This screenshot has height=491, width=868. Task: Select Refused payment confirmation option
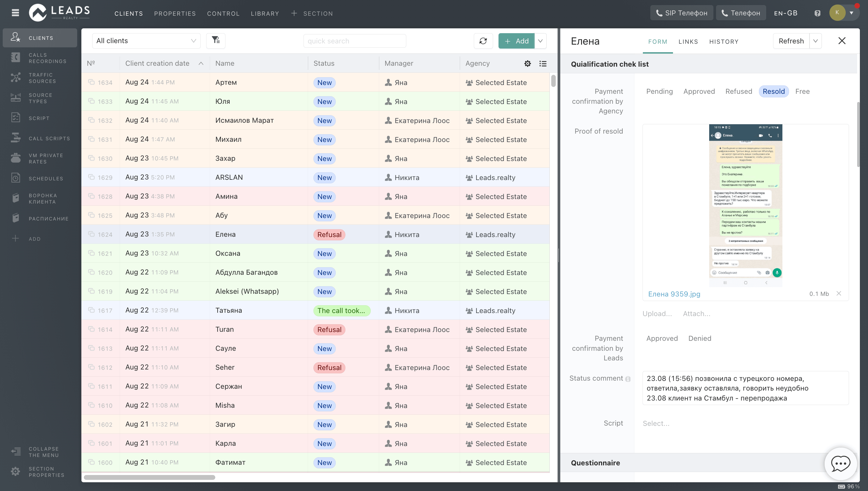pos(738,91)
